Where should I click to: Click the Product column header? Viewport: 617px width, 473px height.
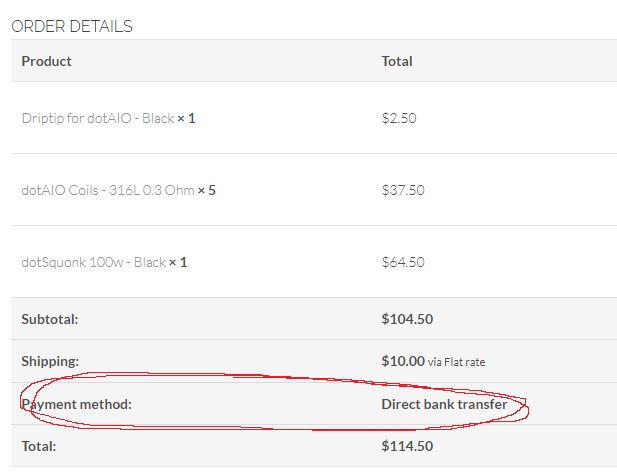[x=46, y=61]
